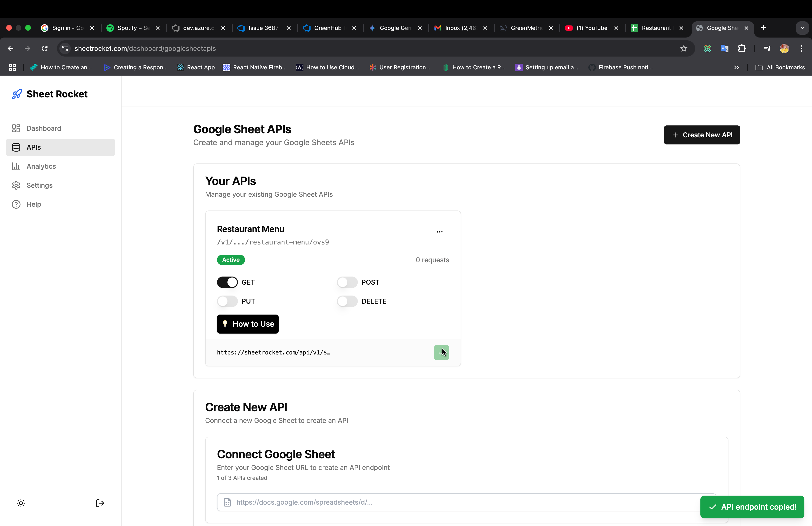Click the green copy endpoint button
This screenshot has height=526, width=812.
(x=441, y=353)
